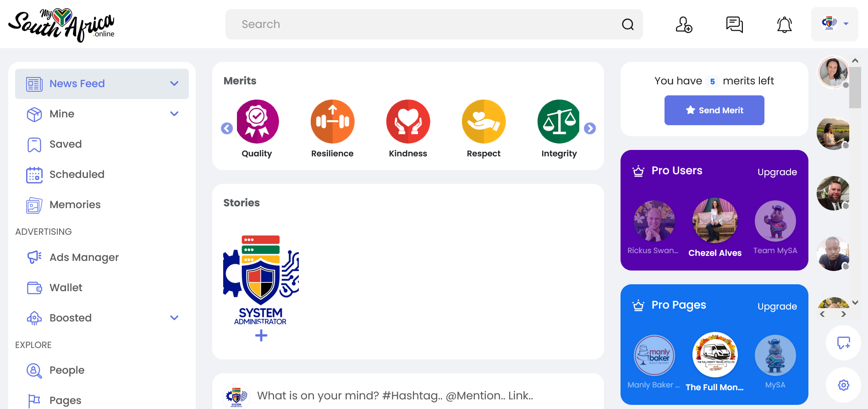Expand the Boosted submenu arrow
The image size is (868, 409).
click(174, 318)
